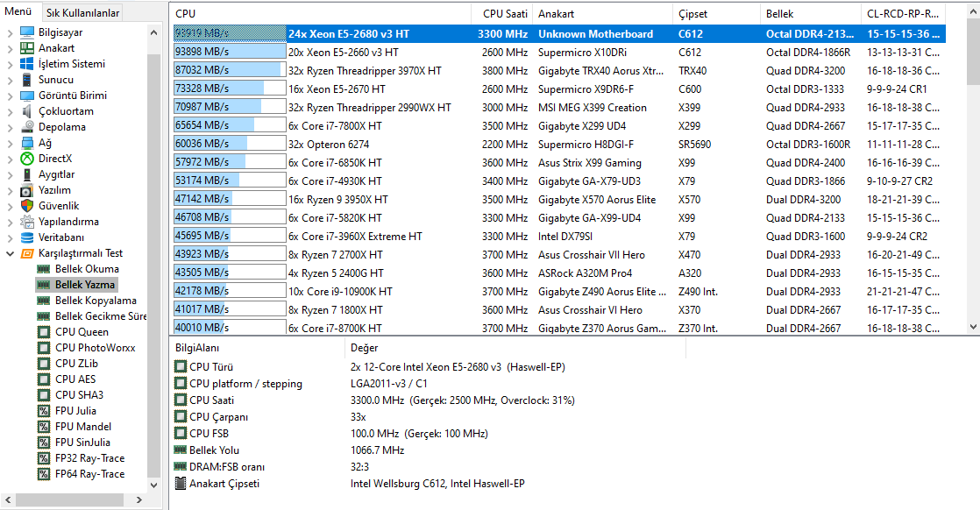Expand the Güvenlik tree node

10,206
